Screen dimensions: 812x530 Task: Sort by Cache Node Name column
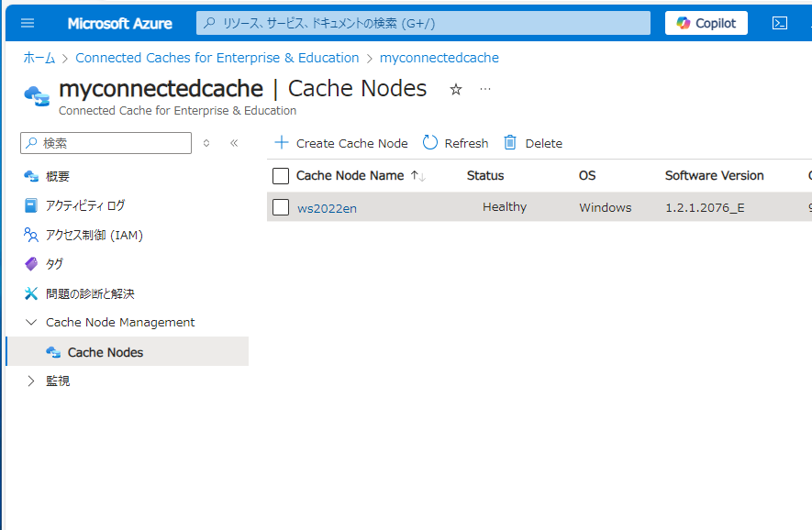coord(351,175)
